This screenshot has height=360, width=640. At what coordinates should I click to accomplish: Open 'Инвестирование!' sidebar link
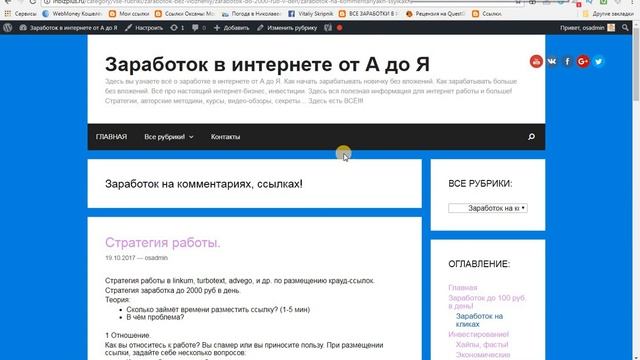(478, 334)
